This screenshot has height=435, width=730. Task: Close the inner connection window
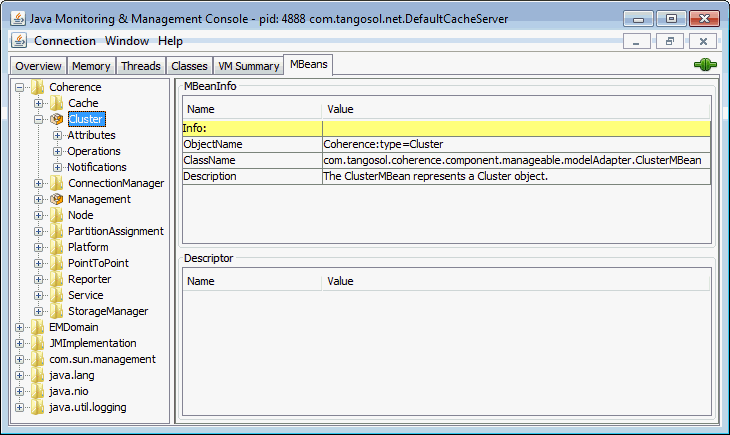pyautogui.click(x=703, y=41)
